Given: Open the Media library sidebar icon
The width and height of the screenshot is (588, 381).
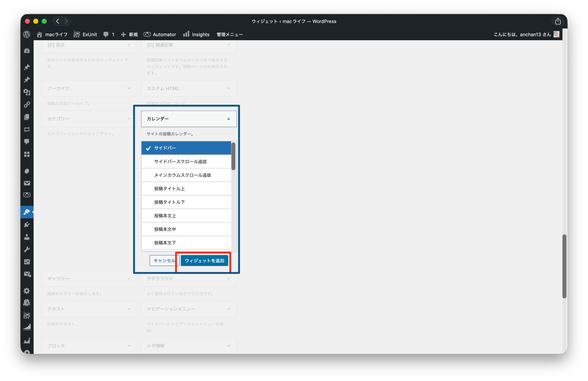Looking at the screenshot, I should (x=27, y=92).
